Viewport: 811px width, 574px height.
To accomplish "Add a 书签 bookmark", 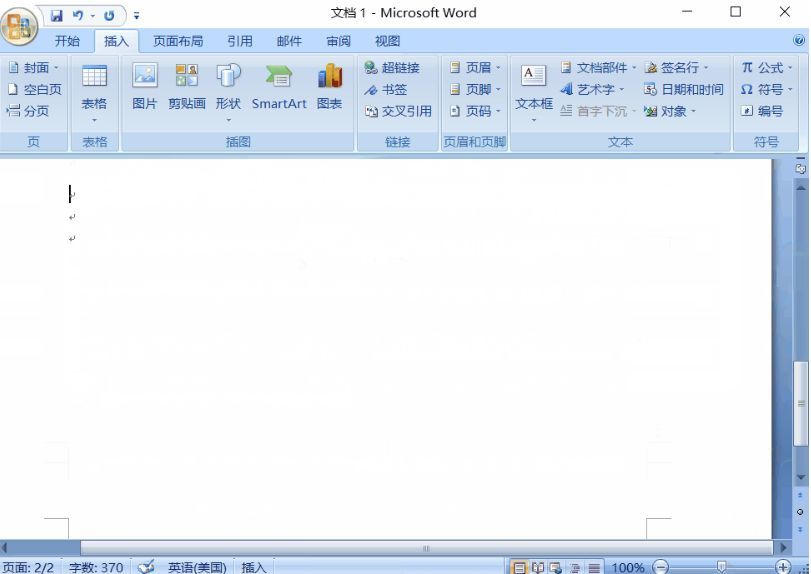I will click(385, 89).
